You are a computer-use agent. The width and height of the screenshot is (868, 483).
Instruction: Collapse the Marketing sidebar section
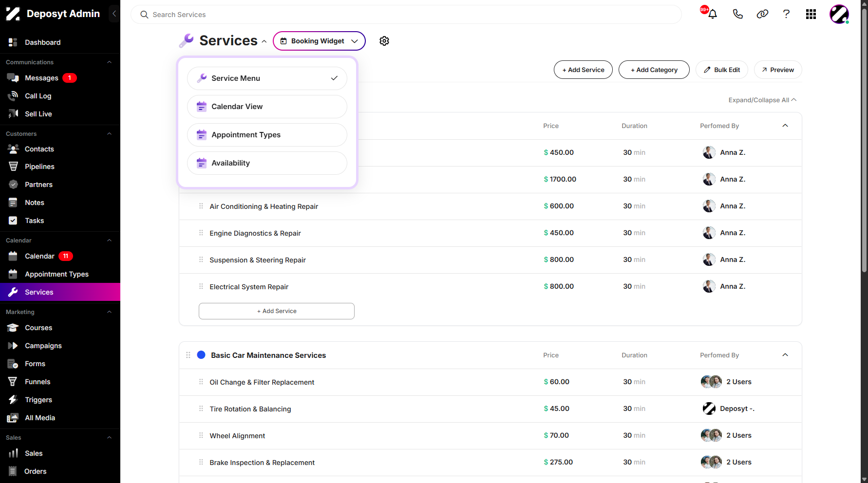109,312
